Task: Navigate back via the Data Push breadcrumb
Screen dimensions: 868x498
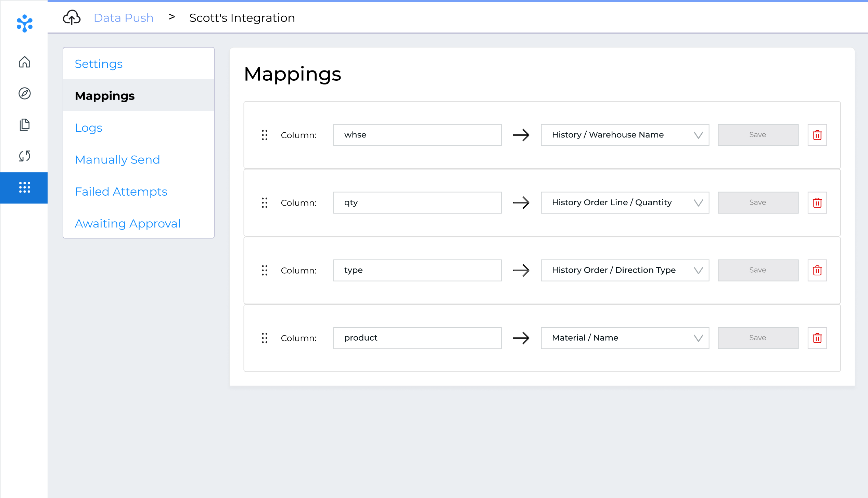Action: [x=124, y=17]
